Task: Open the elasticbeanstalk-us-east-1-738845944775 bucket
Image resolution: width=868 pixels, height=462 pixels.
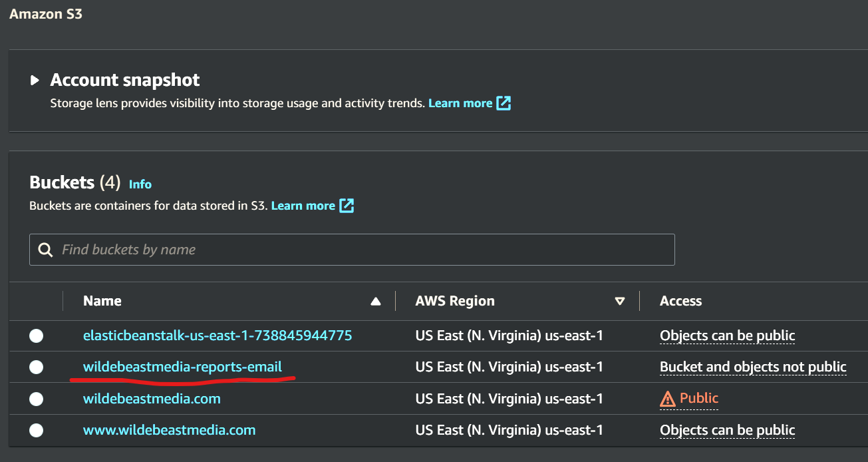Action: point(217,336)
